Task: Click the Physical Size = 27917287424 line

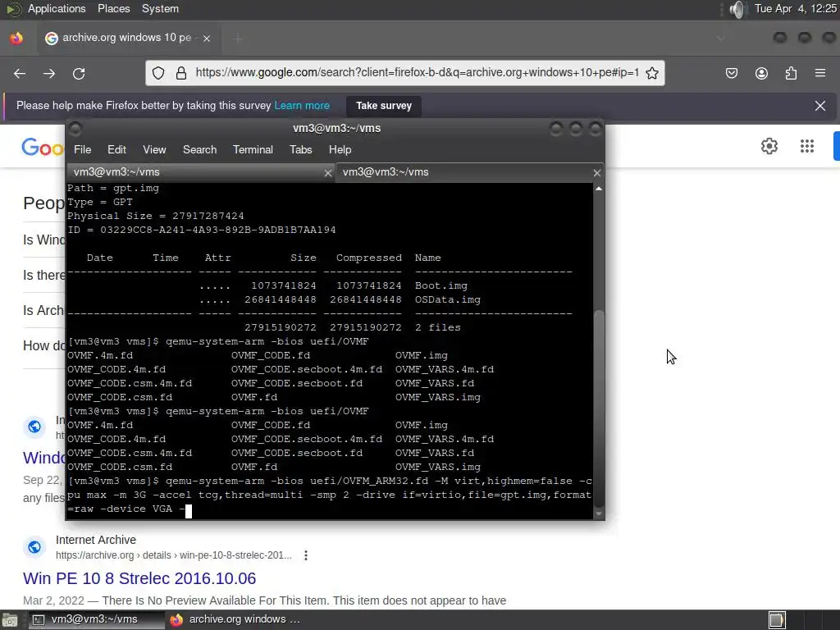Action: tap(155, 217)
